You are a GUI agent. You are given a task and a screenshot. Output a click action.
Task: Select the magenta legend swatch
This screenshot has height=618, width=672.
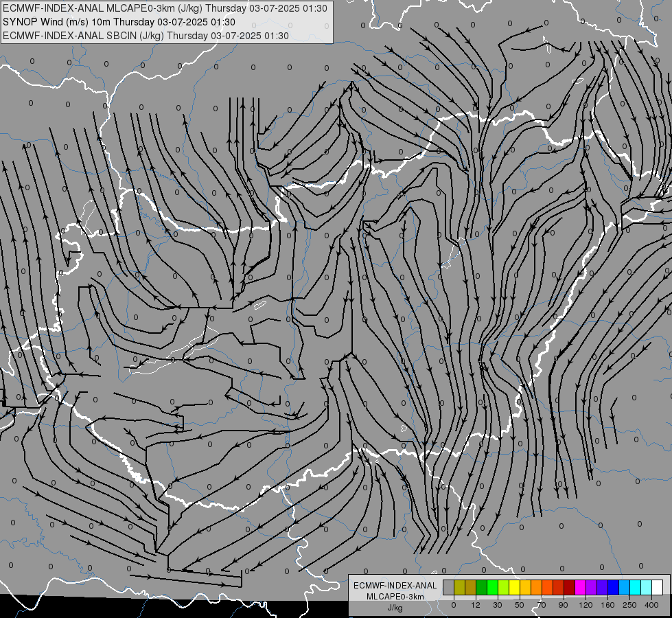click(581, 587)
